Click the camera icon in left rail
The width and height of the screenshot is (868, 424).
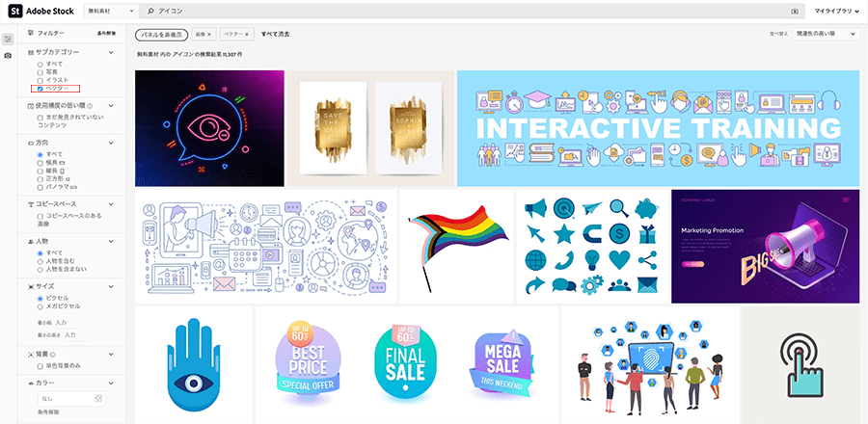pyautogui.click(x=8, y=56)
